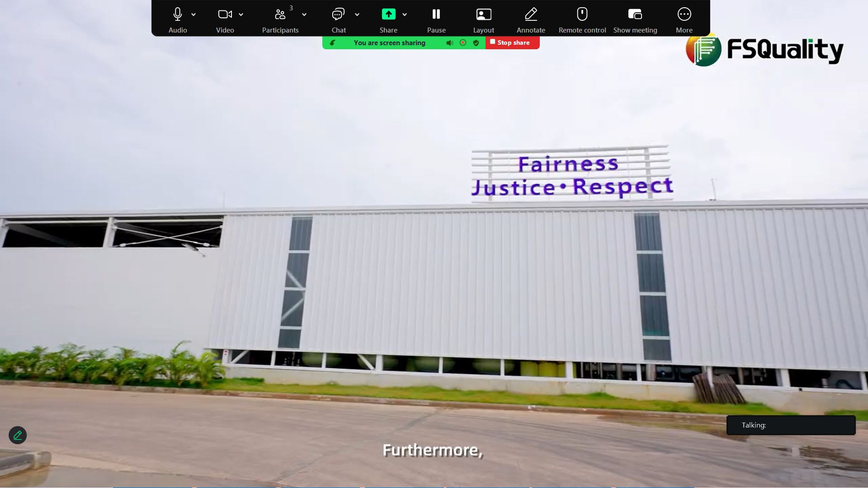Expand the Share options chevron
The height and width of the screenshot is (488, 868).
click(x=405, y=14)
